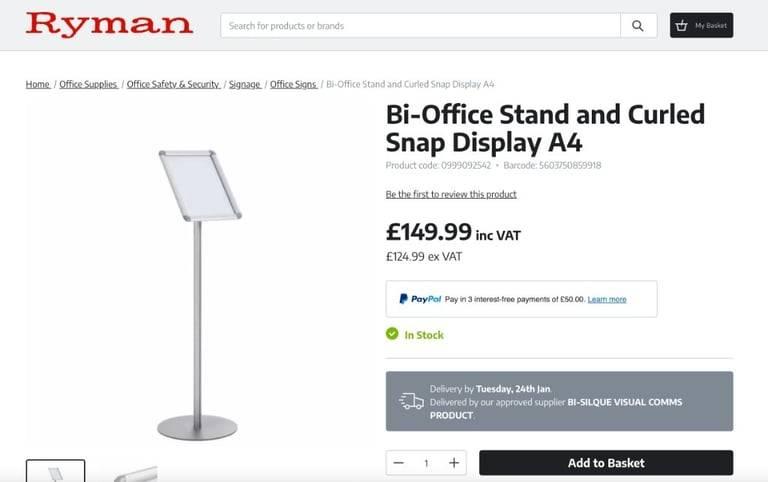The image size is (768, 482).
Task: Focus the search for products field
Action: 420,26
